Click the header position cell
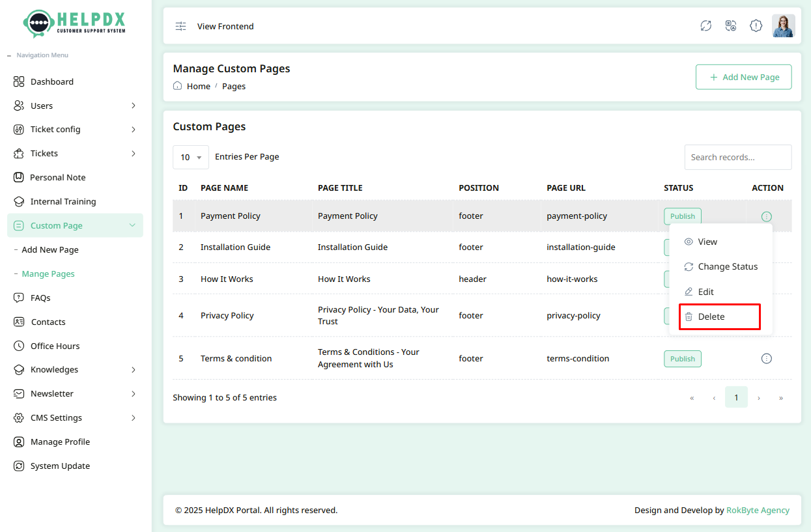811x532 pixels. [x=472, y=279]
